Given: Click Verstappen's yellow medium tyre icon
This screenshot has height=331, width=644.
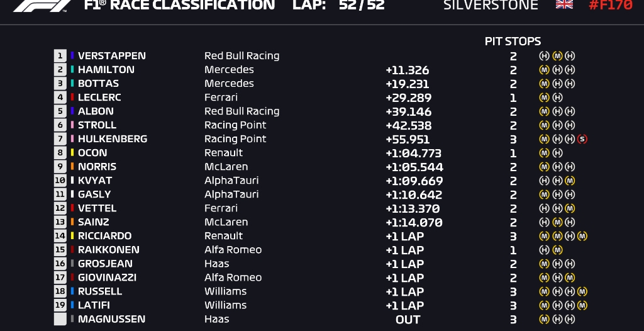Looking at the screenshot, I should pos(557,56).
